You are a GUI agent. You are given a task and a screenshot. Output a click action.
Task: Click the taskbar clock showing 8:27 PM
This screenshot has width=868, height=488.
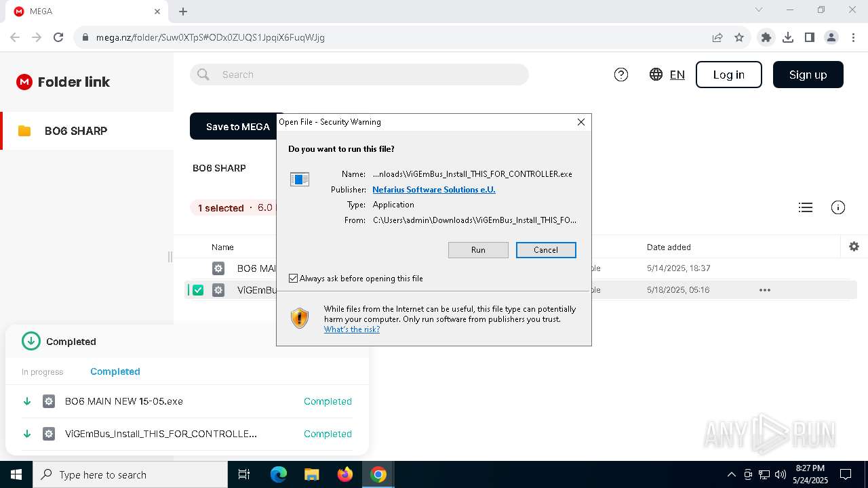(810, 474)
